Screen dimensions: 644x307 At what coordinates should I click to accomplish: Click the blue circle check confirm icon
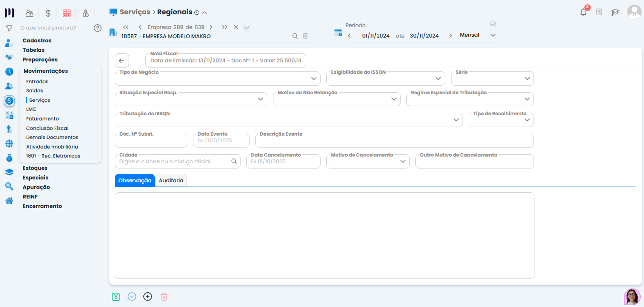coord(132,297)
